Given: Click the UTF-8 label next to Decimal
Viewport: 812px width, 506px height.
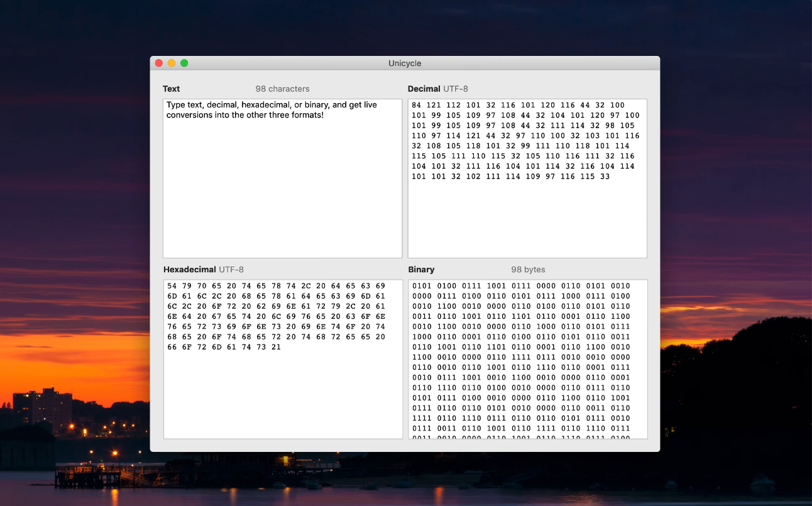Looking at the screenshot, I should 456,89.
